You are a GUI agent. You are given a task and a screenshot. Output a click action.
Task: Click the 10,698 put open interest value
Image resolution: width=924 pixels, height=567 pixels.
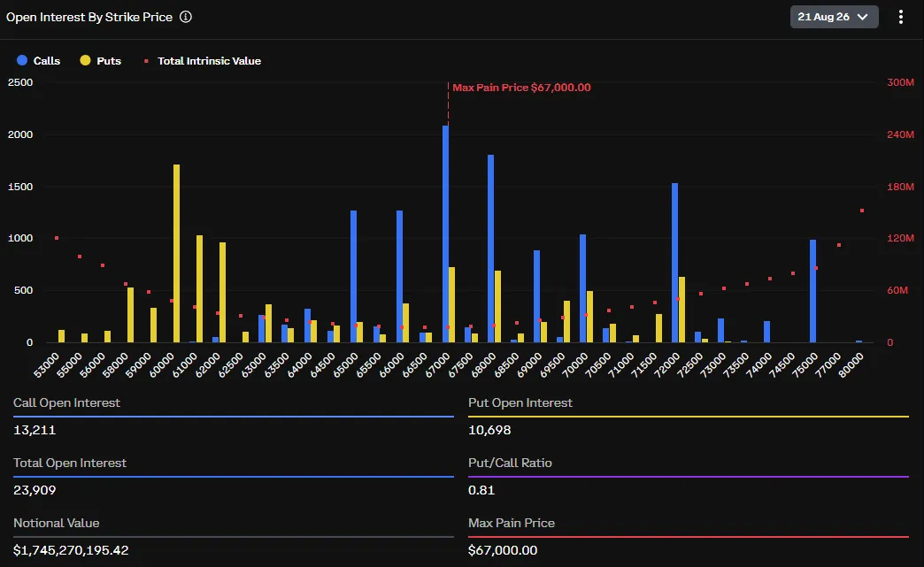point(489,430)
